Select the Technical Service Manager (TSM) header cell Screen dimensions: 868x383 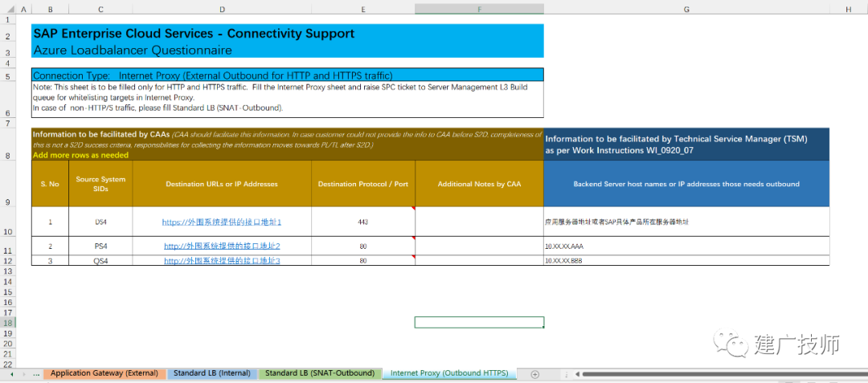[686, 145]
